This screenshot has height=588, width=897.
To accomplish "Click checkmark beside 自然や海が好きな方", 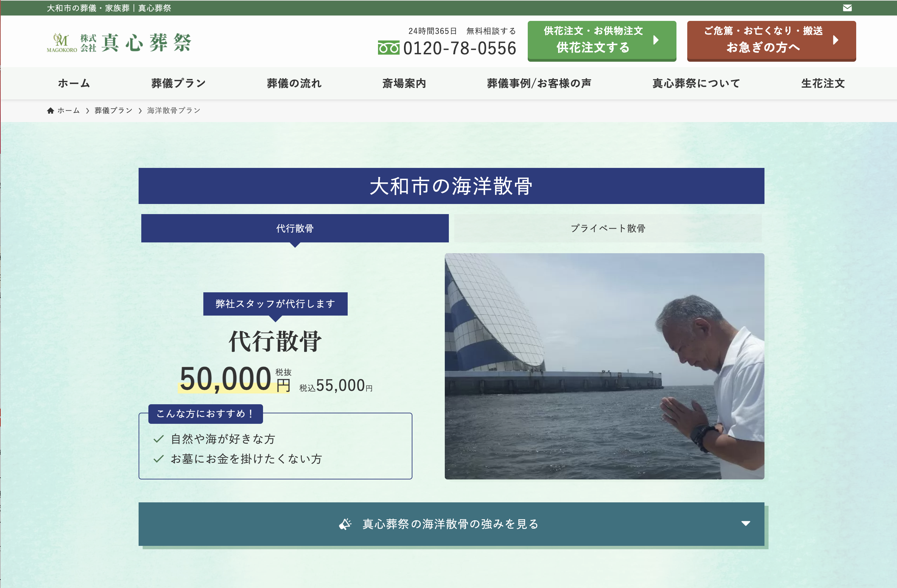I will pos(159,439).
